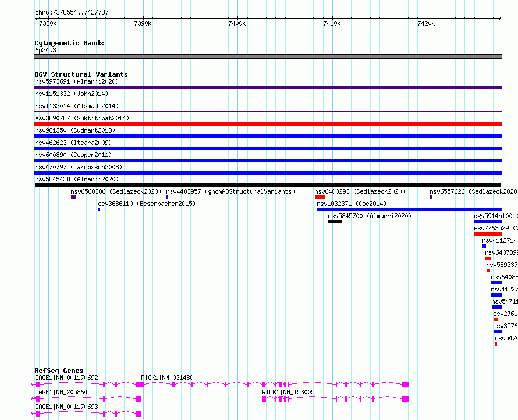This screenshot has height=420, width=518.
Task: Click the nsv4112714 variant label
Action: (499, 240)
